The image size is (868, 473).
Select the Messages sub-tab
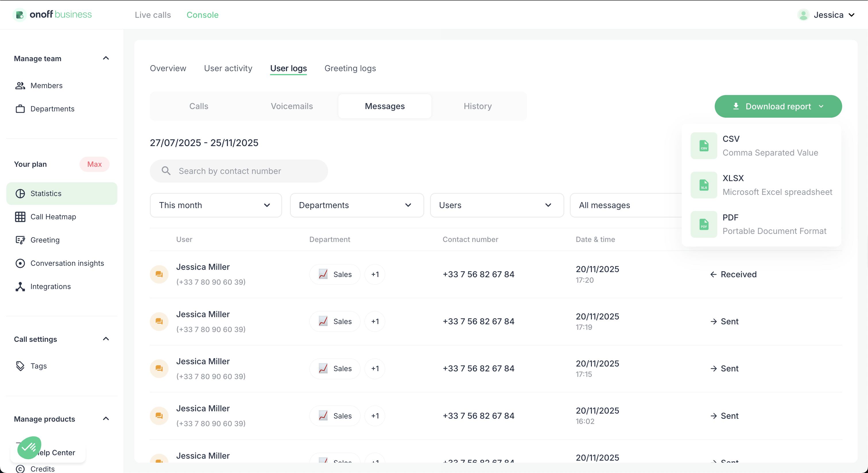385,106
